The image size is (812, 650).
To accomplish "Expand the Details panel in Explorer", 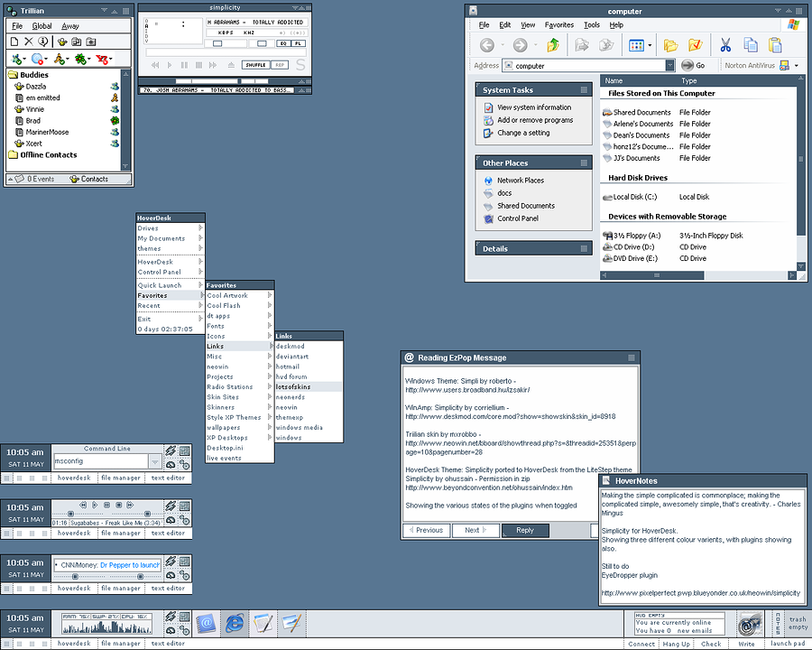I will click(584, 248).
